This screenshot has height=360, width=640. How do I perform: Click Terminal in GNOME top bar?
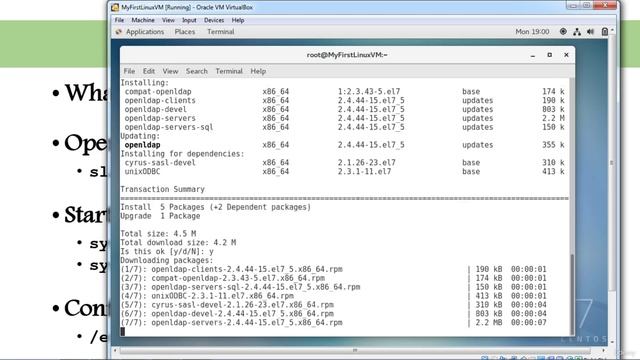[x=220, y=31]
